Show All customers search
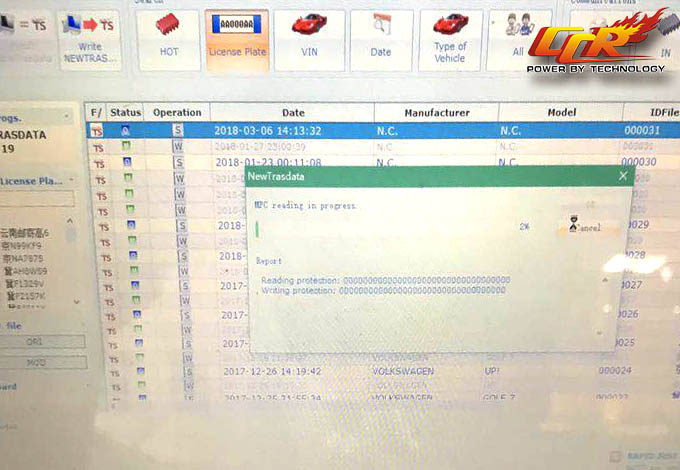 tap(518, 40)
